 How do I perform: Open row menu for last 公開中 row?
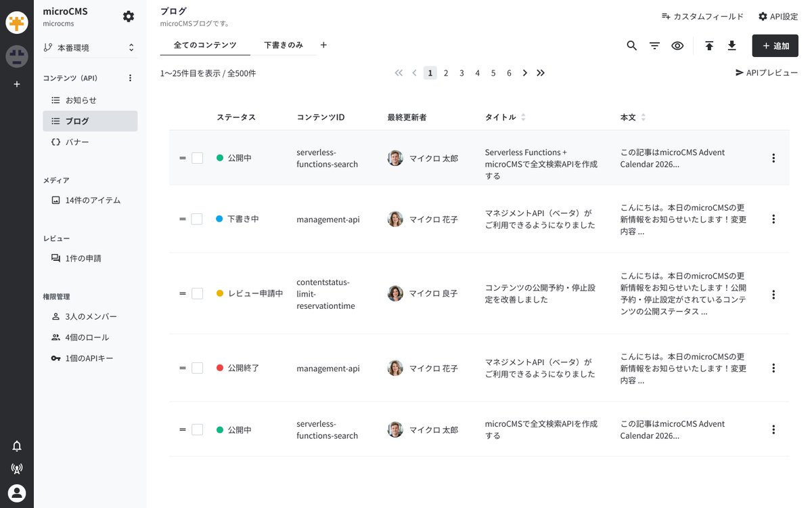[773, 429]
